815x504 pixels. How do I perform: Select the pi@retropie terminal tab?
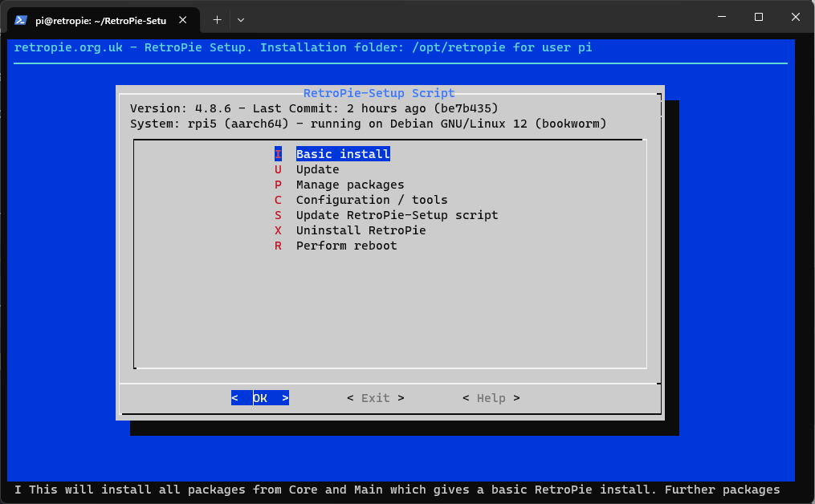(x=100, y=20)
